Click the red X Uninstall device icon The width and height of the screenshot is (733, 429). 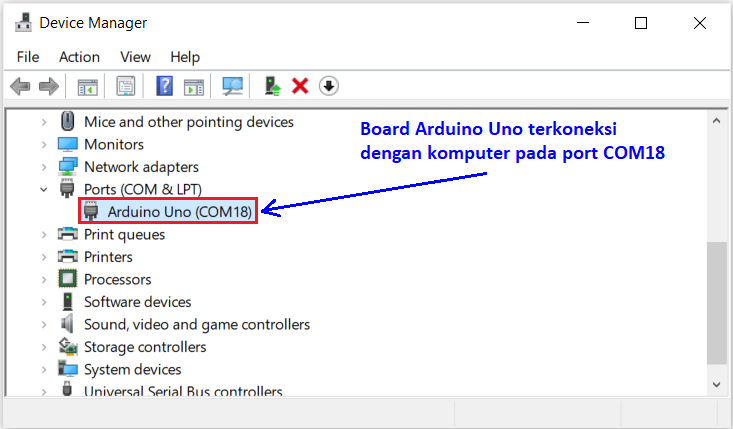[x=300, y=86]
